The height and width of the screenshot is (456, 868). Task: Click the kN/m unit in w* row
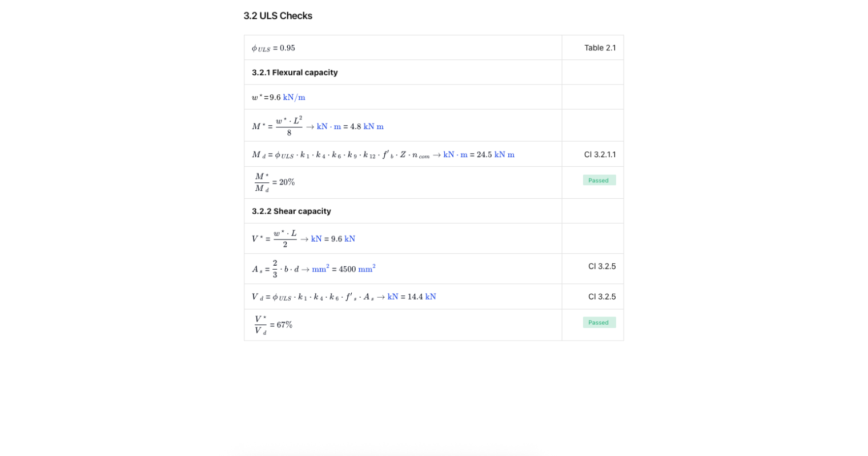(294, 97)
